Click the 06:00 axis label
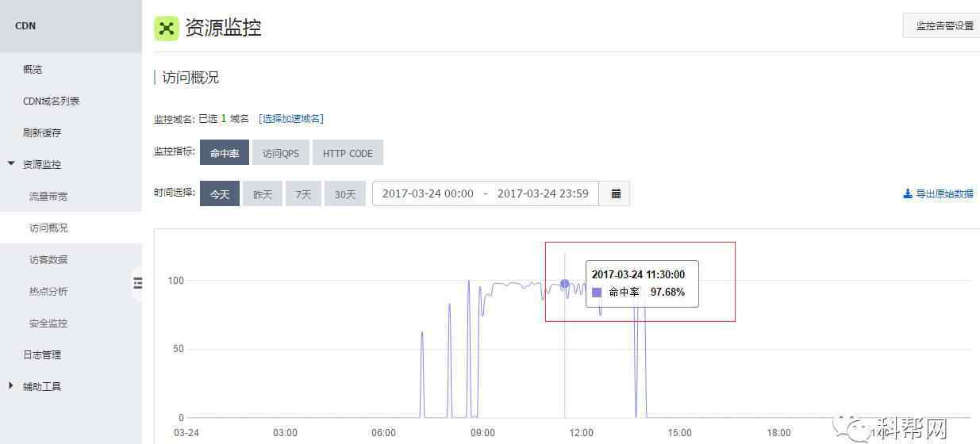The width and height of the screenshot is (980, 444). point(383,433)
